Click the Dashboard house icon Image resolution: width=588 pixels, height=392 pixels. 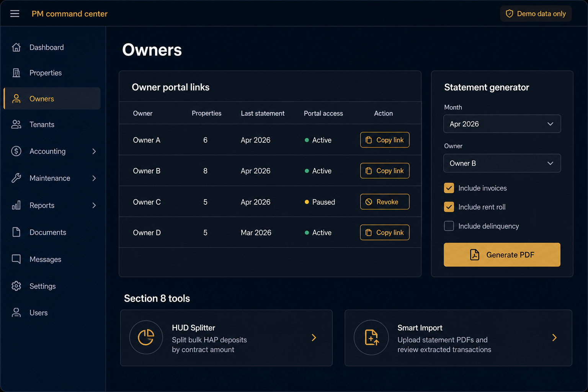coord(16,47)
